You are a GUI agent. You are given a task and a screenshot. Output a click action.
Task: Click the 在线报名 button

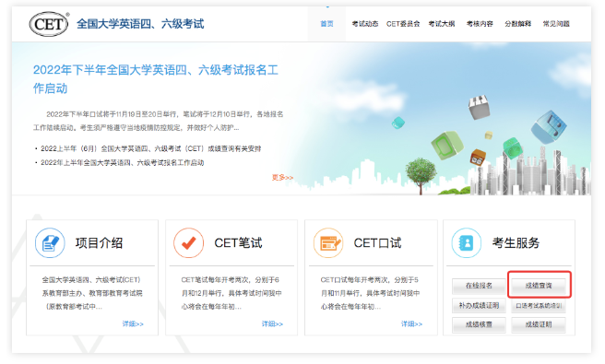point(479,286)
